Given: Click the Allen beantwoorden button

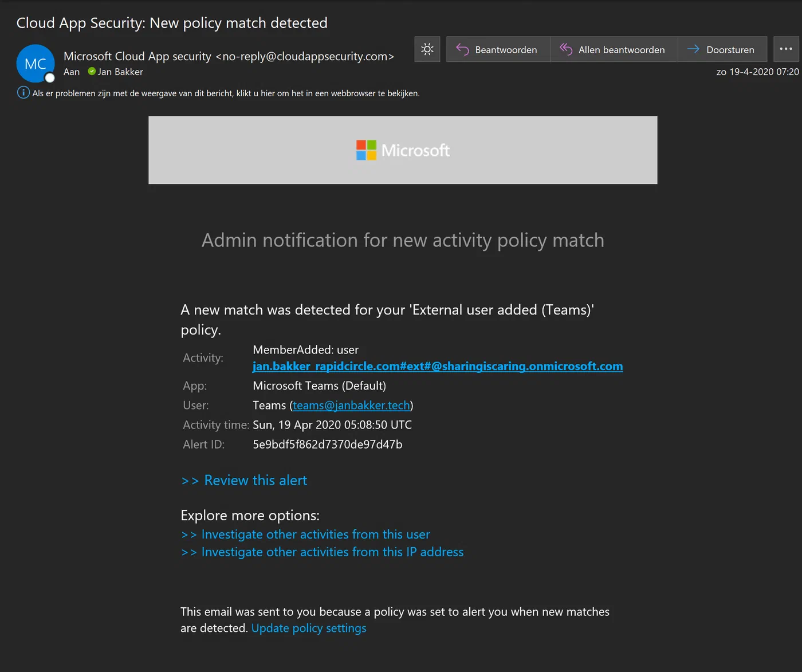Looking at the screenshot, I should (614, 49).
